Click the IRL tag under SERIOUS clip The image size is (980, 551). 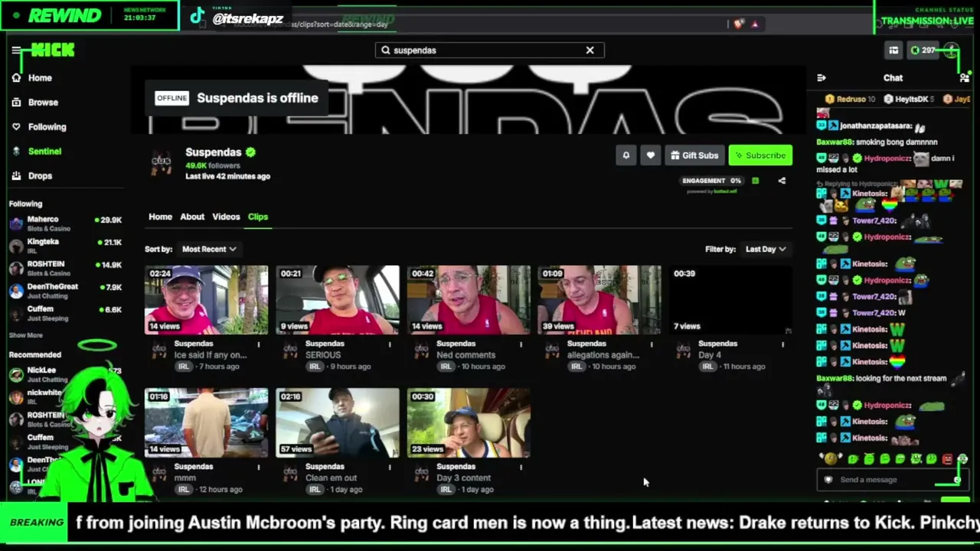(315, 367)
